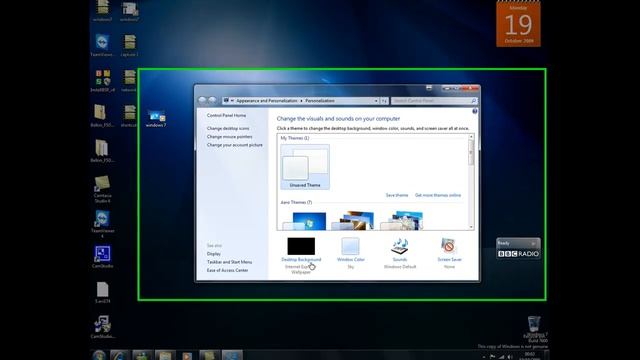Open the blue Help question mark
Screen dimensions: 640x360
[475, 111]
